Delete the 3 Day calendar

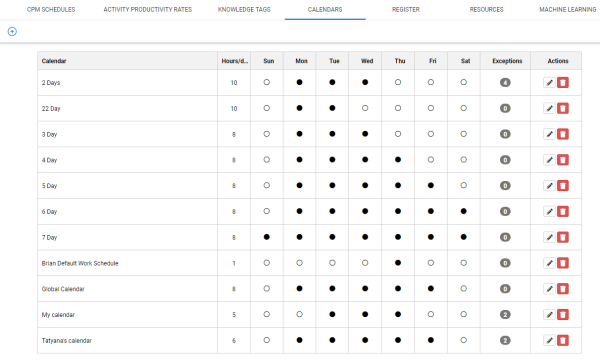point(563,134)
